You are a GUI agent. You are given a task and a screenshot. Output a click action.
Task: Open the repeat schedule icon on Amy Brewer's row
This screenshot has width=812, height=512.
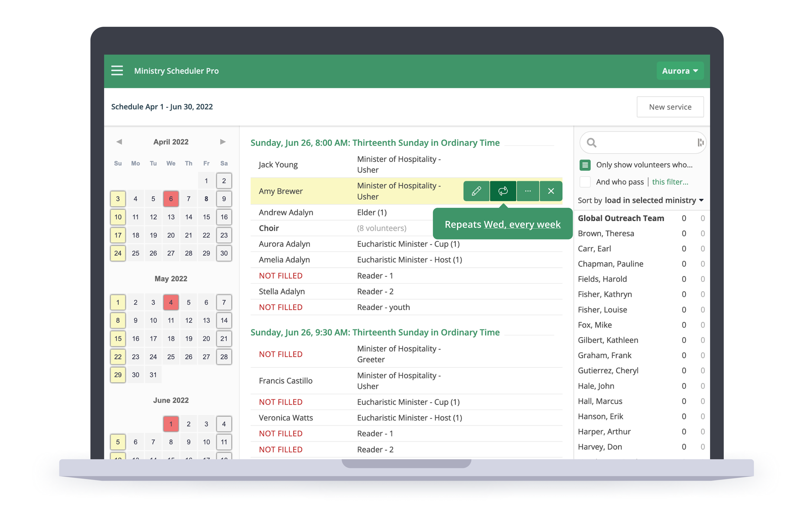pyautogui.click(x=503, y=191)
